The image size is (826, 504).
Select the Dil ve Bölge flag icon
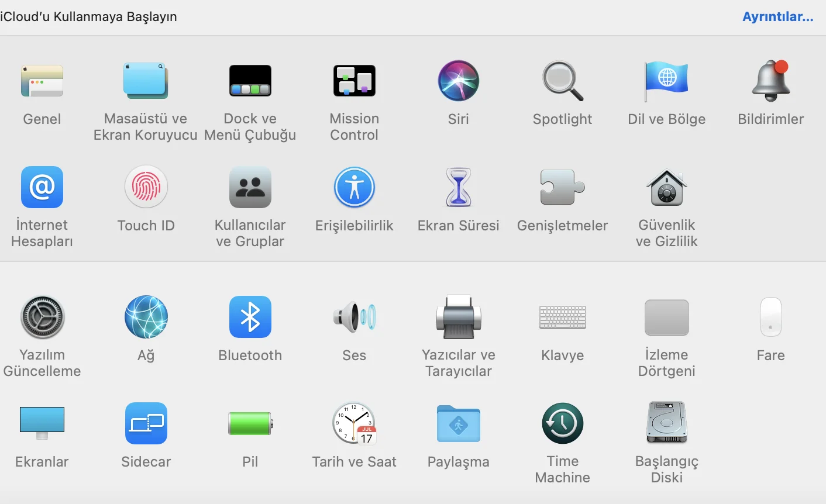click(666, 81)
